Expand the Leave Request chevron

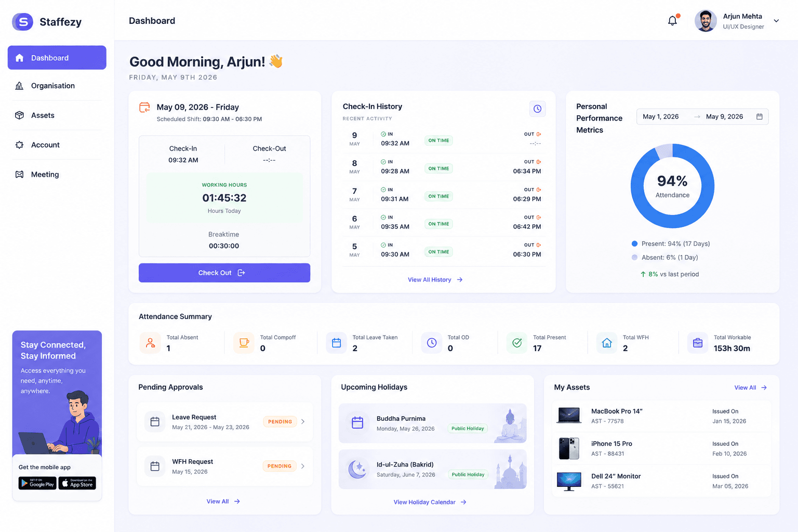click(x=303, y=421)
